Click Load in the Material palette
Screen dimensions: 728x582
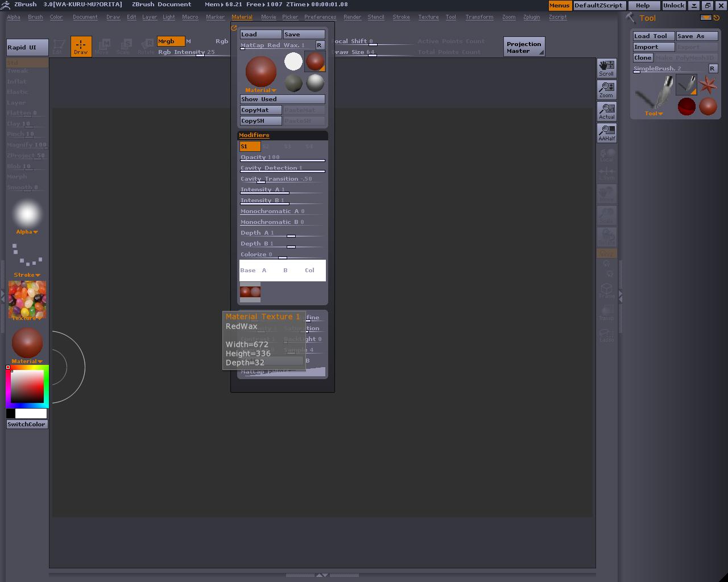point(260,35)
